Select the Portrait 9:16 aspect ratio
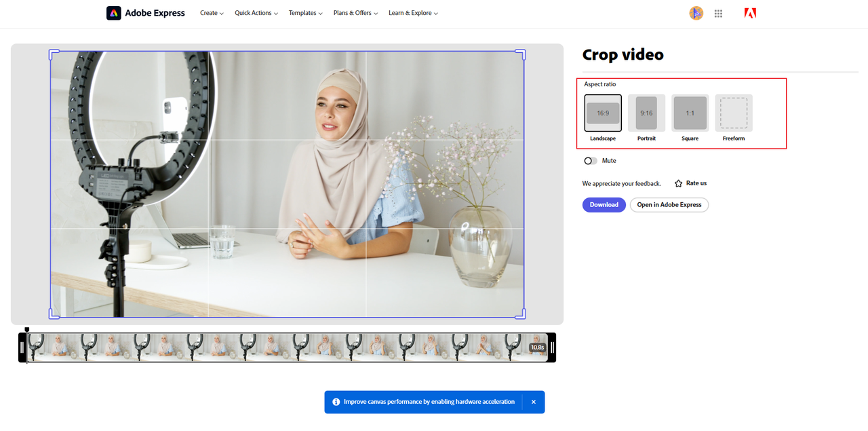This screenshot has width=868, height=431. tap(646, 113)
